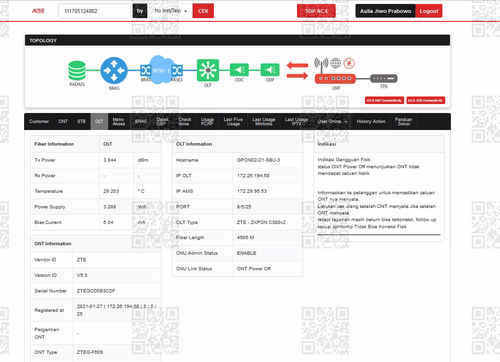Select the OLT Type value ZTE - ZXPON C300v2

[261, 222]
